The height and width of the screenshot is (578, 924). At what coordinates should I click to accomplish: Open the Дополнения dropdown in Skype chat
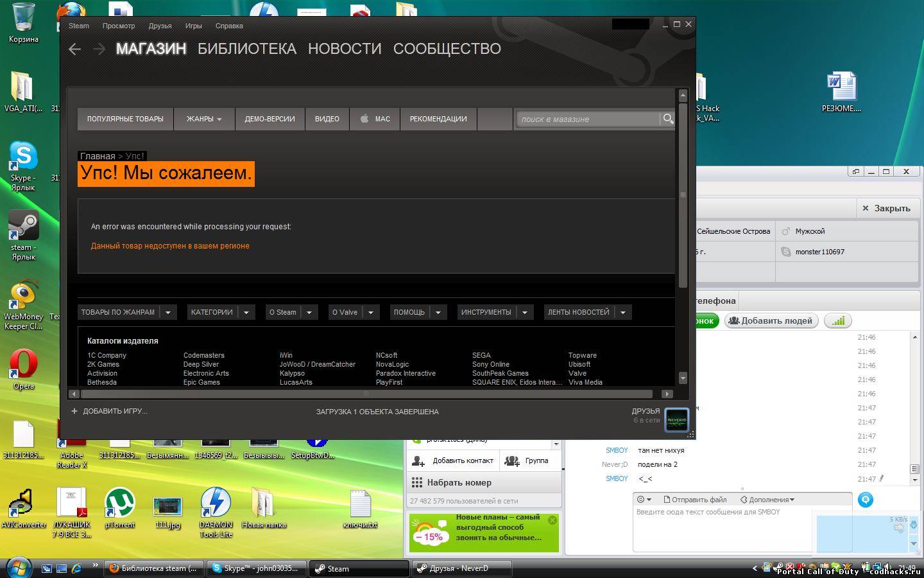pos(767,499)
